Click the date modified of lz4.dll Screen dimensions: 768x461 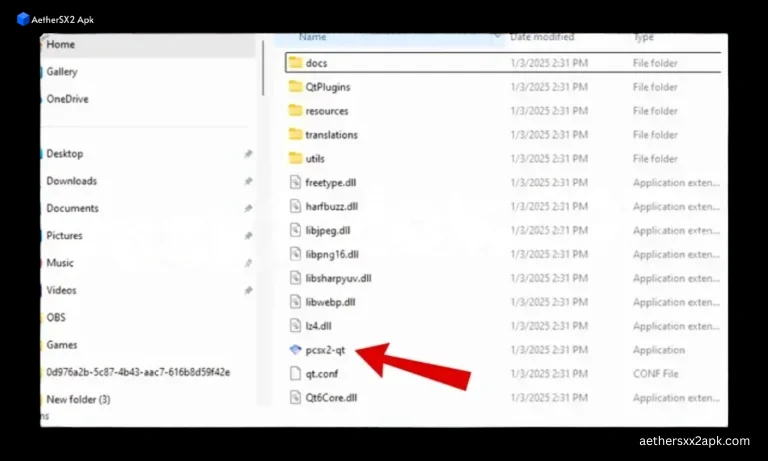(549, 326)
